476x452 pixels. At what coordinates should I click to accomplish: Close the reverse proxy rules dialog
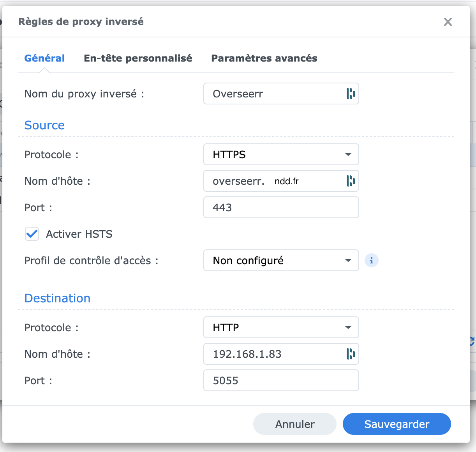pos(448,22)
